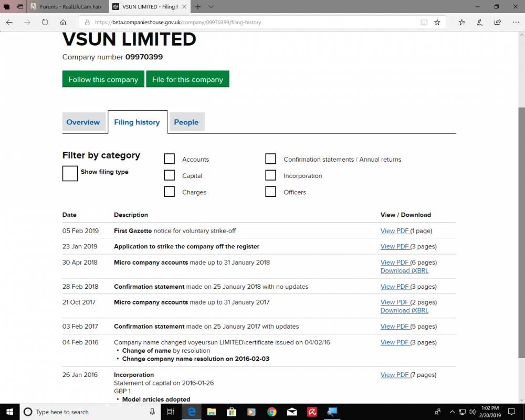This screenshot has width=525, height=420.
Task: Enable the Accounts filter checkbox
Action: (x=169, y=159)
